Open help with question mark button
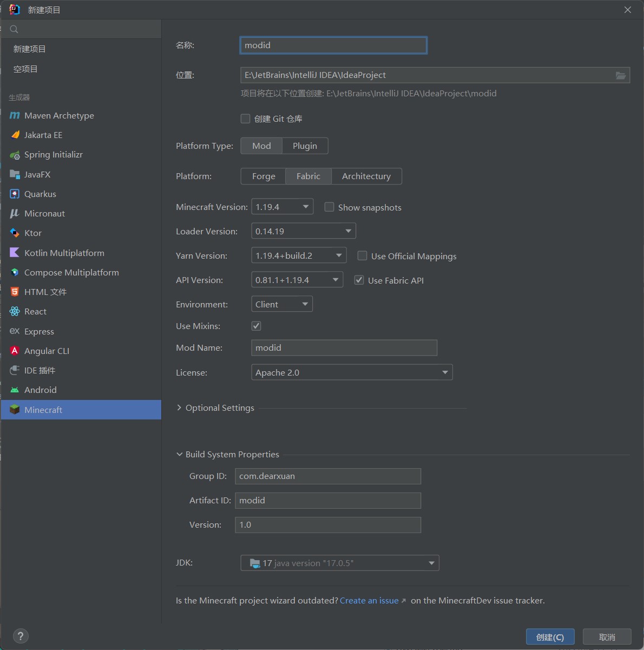The image size is (644, 650). point(20,636)
